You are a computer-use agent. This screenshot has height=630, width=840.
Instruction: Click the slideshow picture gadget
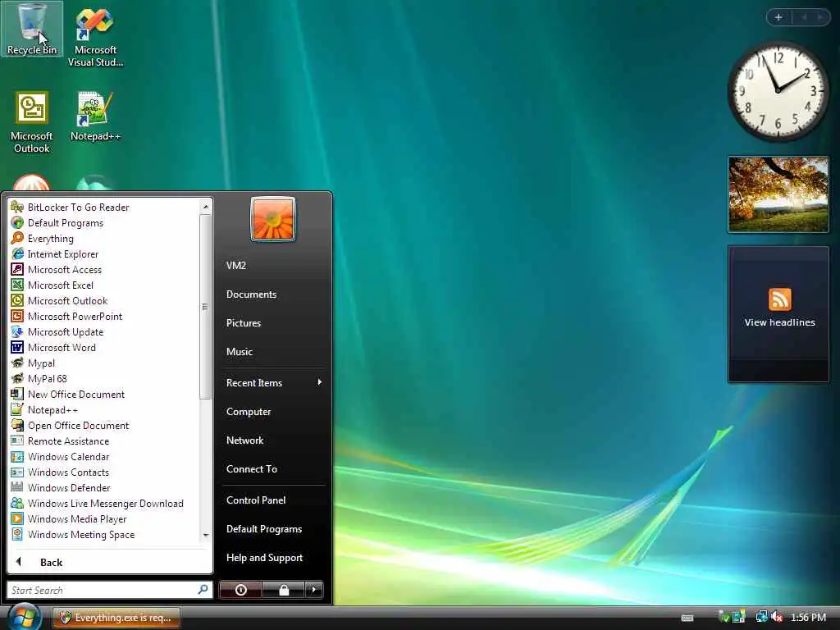click(778, 194)
